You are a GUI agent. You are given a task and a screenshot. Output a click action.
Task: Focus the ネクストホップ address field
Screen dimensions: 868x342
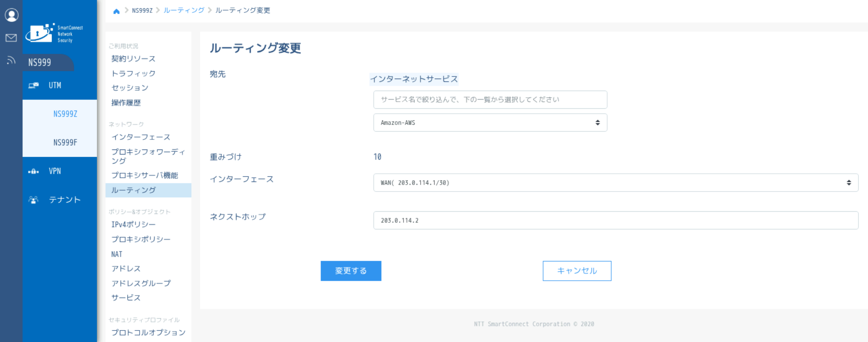tap(615, 220)
